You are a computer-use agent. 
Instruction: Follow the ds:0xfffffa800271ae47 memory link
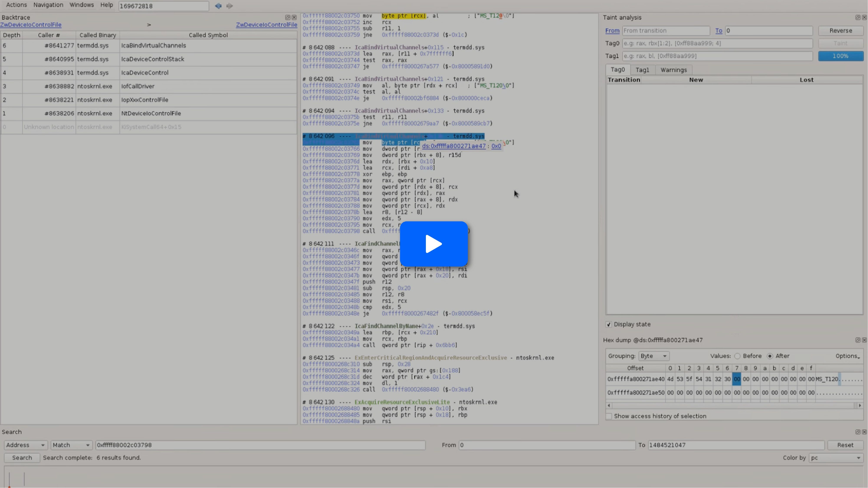click(454, 146)
